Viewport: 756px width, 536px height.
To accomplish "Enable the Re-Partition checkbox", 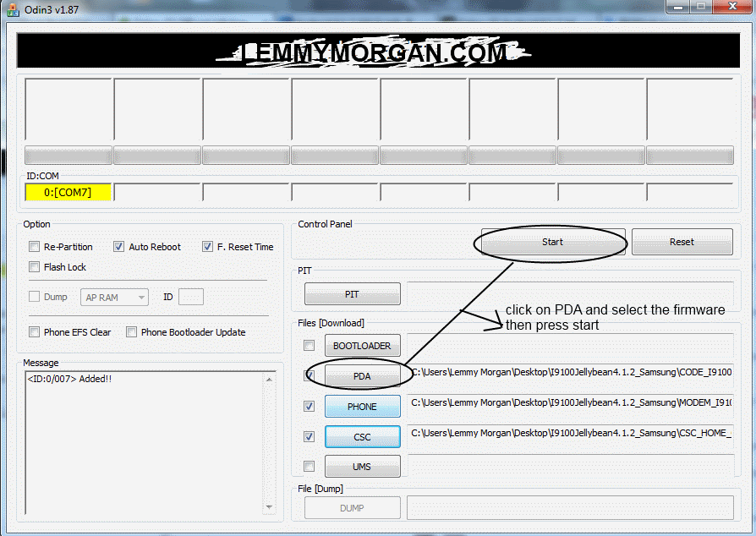I will click(34, 247).
